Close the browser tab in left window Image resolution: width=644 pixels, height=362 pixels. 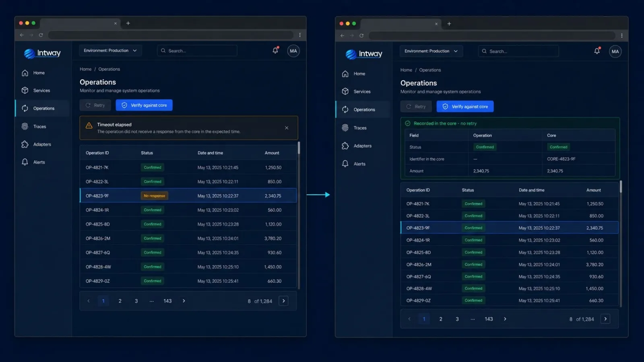pyautogui.click(x=116, y=23)
